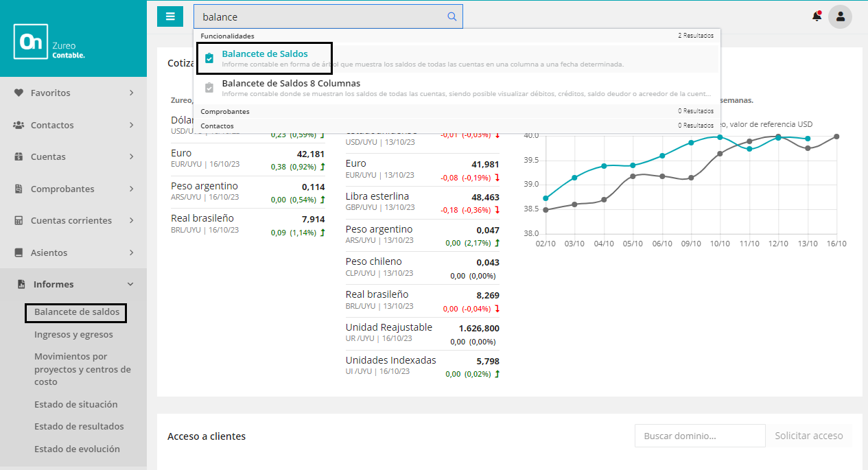This screenshot has width=868, height=470.
Task: Click the Funcionalidades results header
Action: coord(457,35)
